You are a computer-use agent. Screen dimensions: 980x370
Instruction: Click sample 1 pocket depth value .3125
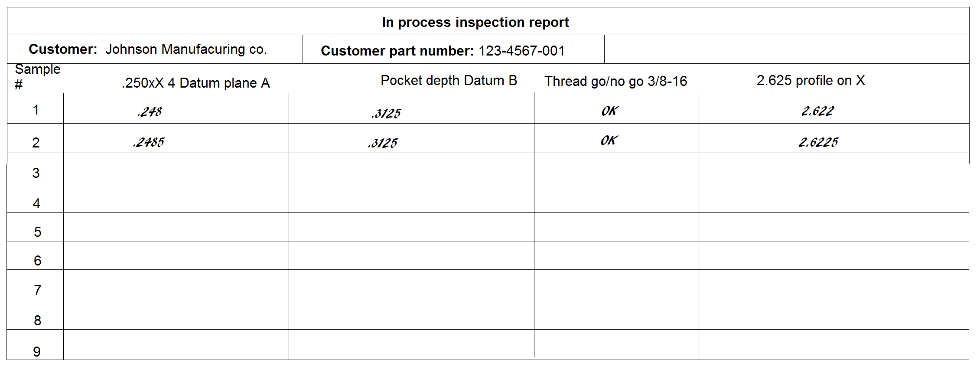(386, 114)
